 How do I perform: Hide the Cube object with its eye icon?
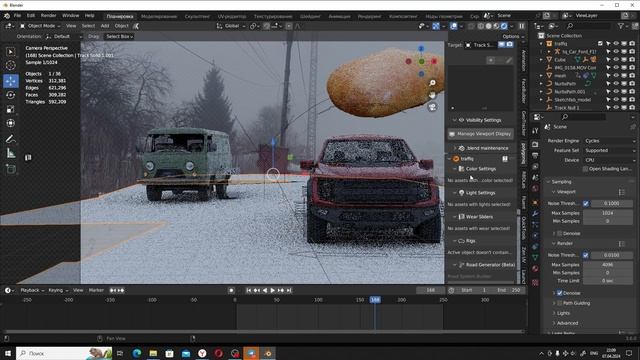pyautogui.click(x=616, y=59)
